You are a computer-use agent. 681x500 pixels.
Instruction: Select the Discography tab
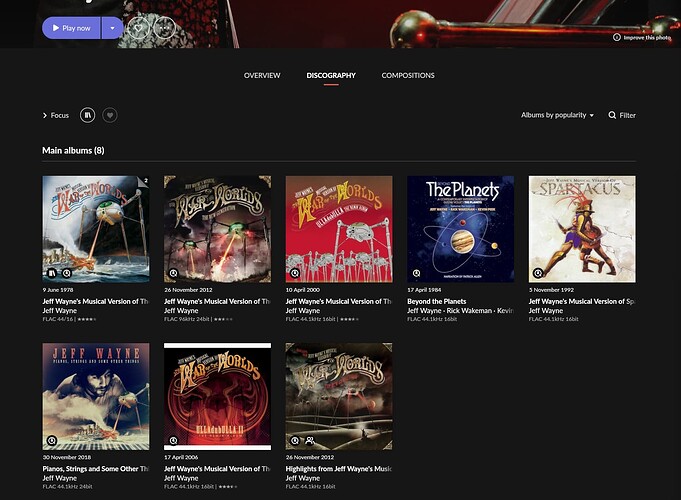(331, 75)
